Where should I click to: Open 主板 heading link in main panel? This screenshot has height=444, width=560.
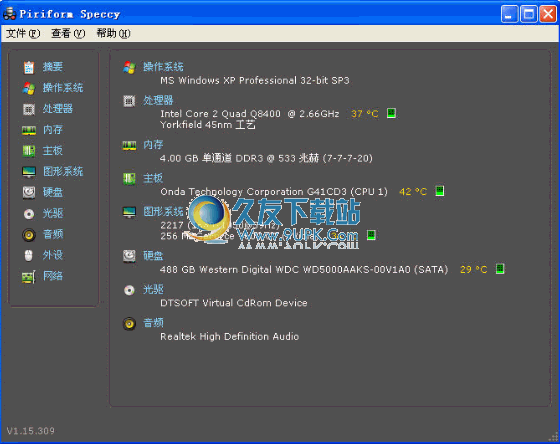click(153, 178)
